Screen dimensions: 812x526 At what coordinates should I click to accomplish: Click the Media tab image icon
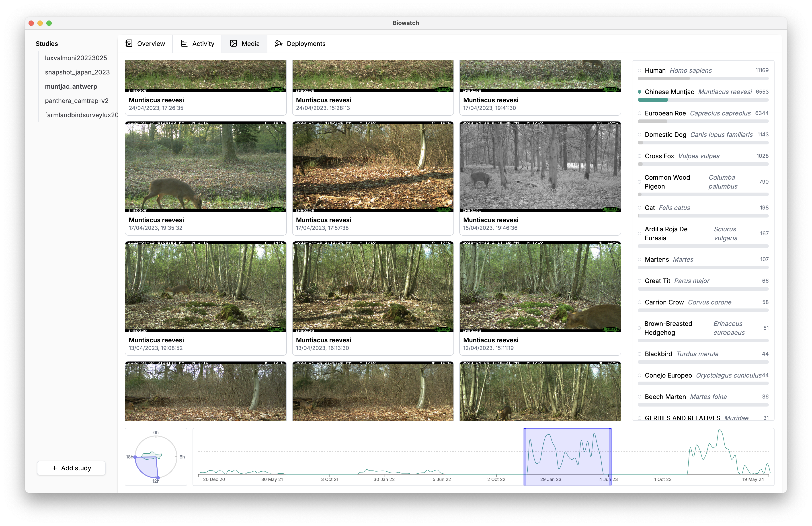tap(233, 43)
